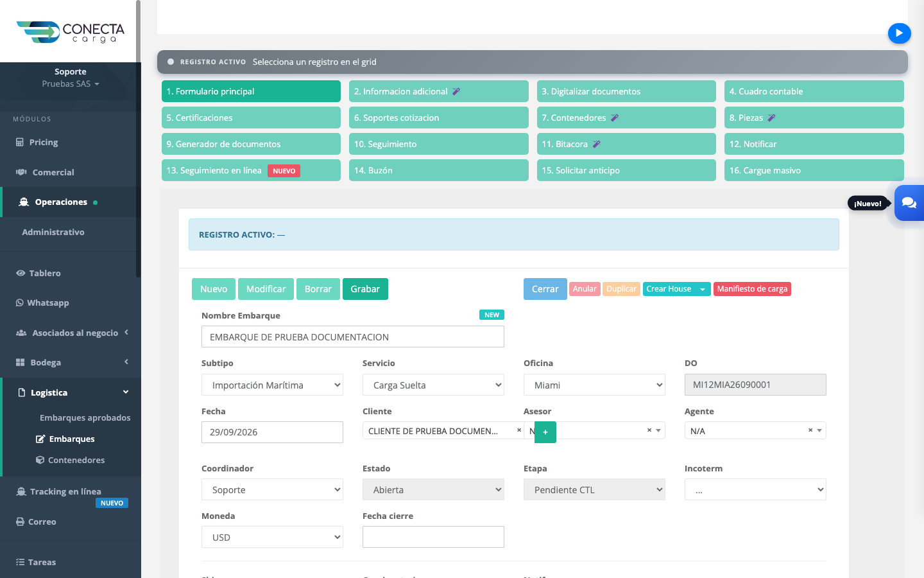Click the Nombre Embarque input field
The width and height of the screenshot is (924, 578).
tap(353, 337)
